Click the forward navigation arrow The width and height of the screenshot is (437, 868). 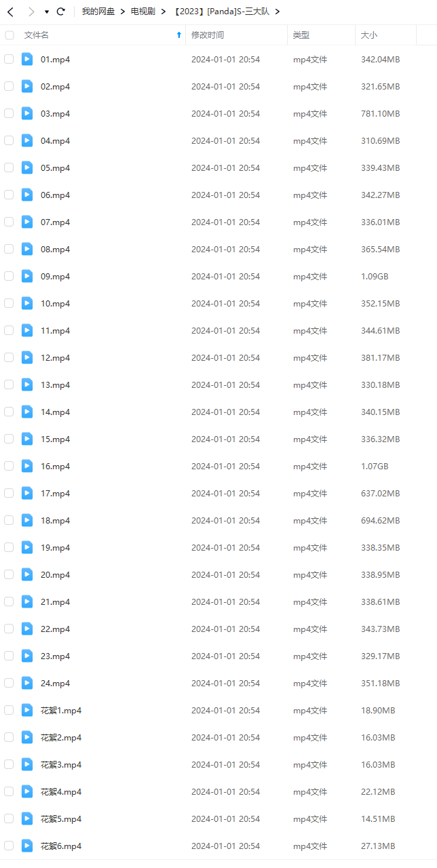31,12
